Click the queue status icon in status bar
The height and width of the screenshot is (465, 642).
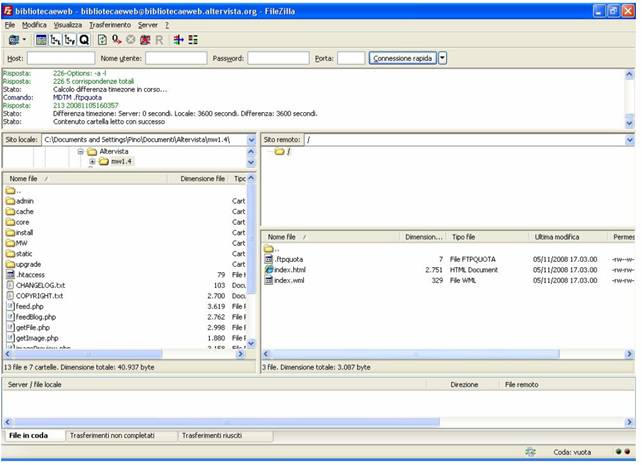531,452
